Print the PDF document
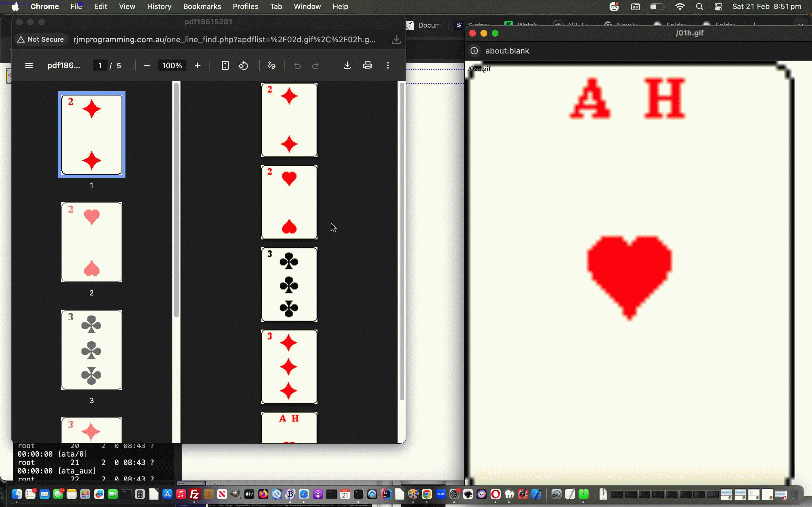Screen dimensions: 812x507 (368, 65)
